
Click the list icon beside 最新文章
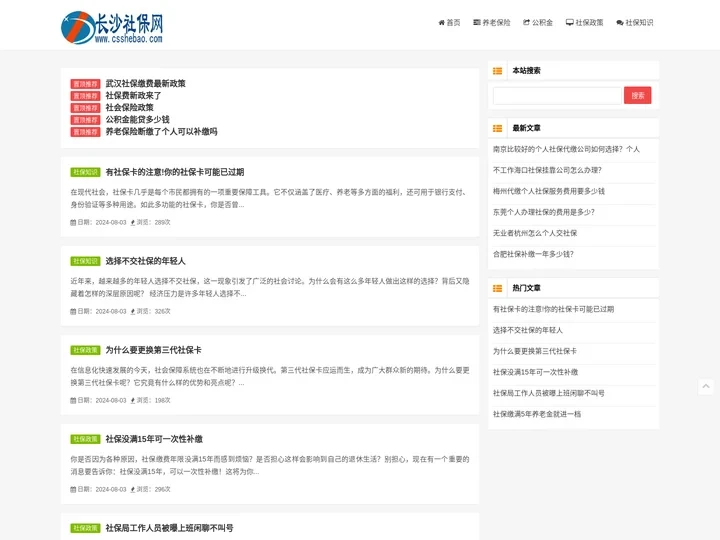[x=497, y=128]
